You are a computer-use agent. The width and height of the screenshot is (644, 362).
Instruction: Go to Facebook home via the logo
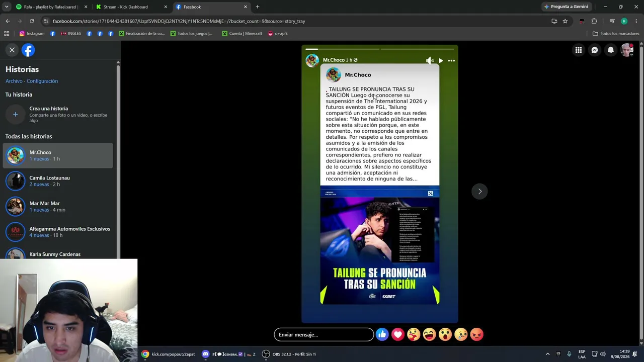[x=28, y=50]
